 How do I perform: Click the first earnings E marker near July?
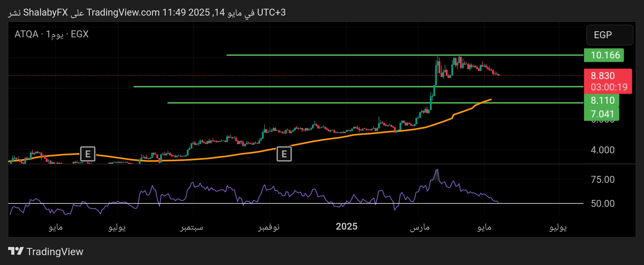point(88,154)
